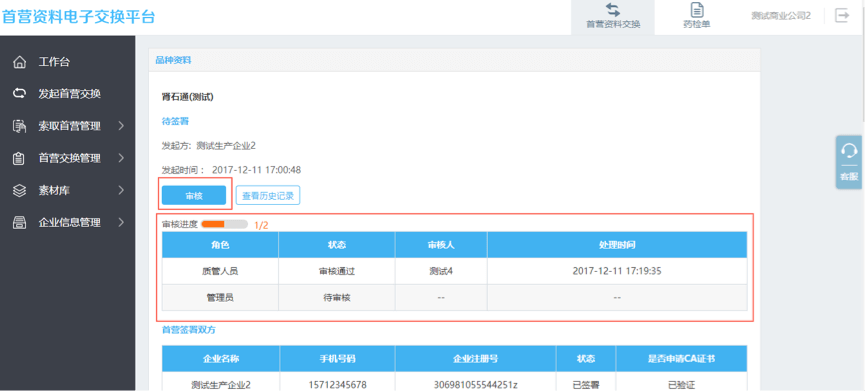865x391 pixels.
Task: Click the 是否申请CA证书 column header
Action: coord(681,358)
